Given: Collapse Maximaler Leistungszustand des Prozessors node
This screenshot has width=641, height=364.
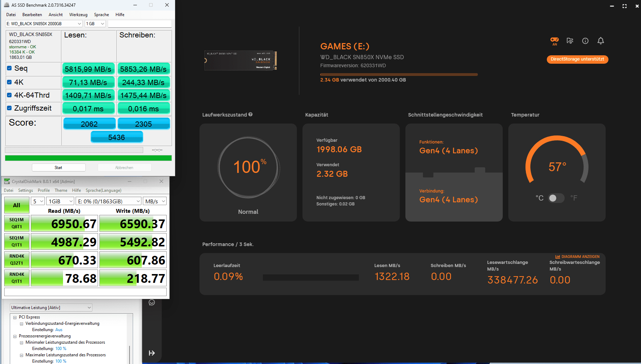Looking at the screenshot, I should 22,355.
